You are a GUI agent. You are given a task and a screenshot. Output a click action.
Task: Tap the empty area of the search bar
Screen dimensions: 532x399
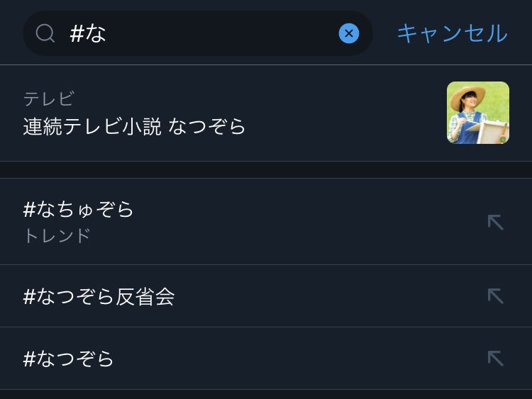(x=221, y=33)
